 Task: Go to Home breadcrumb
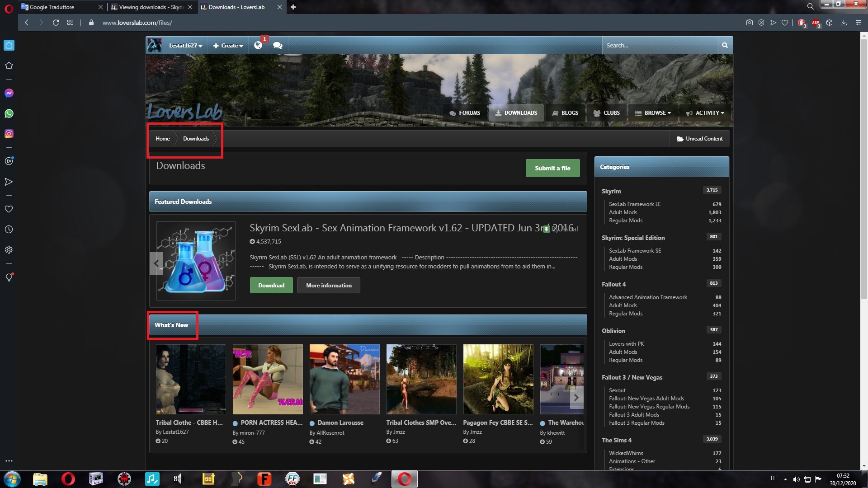163,139
